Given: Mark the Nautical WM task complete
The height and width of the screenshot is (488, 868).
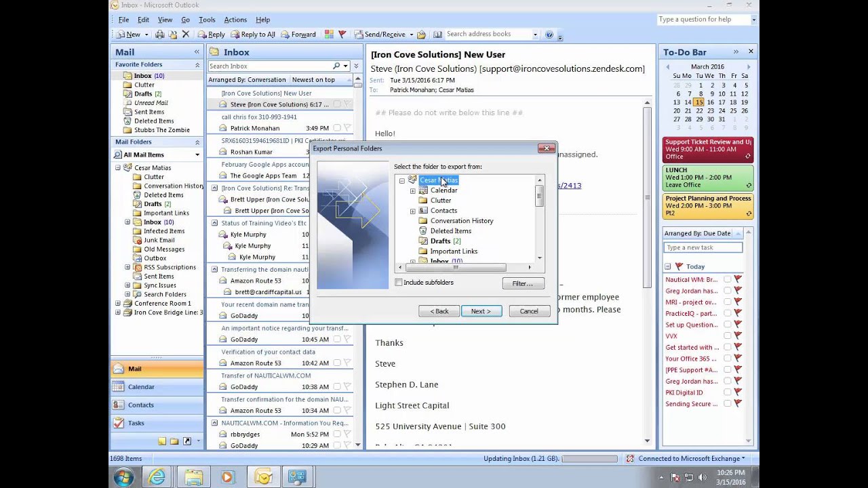Looking at the screenshot, I should tap(727, 279).
